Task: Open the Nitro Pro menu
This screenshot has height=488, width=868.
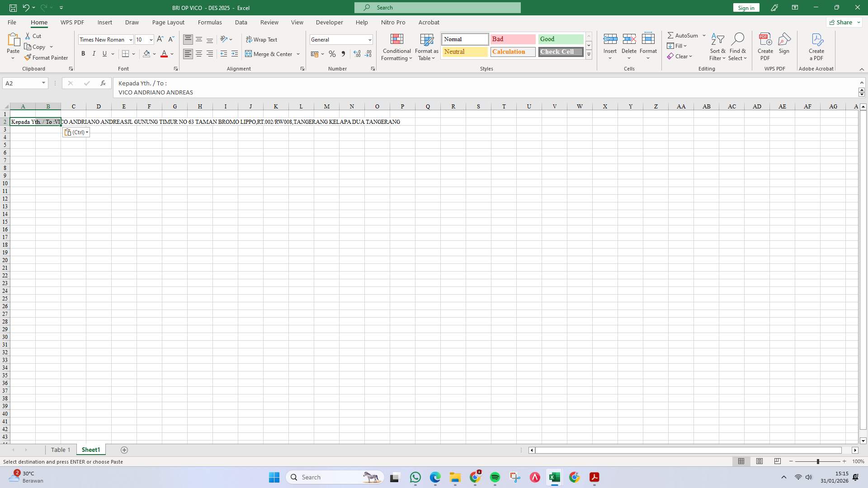Action: coord(393,22)
